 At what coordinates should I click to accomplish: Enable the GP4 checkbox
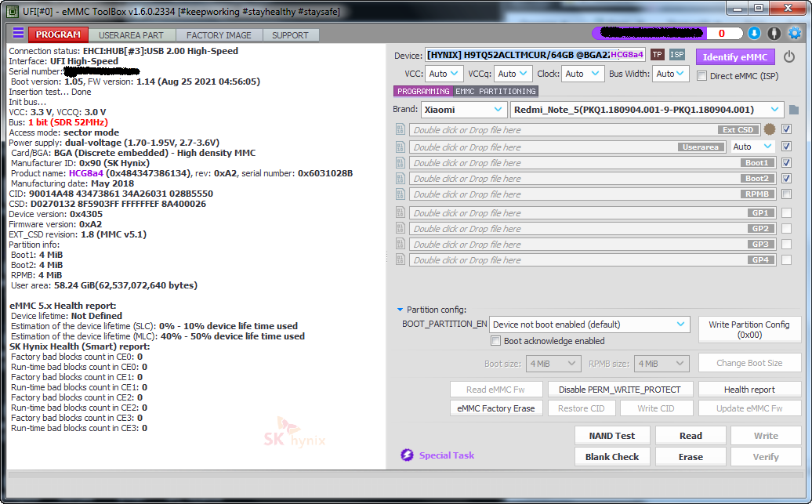[x=787, y=259]
